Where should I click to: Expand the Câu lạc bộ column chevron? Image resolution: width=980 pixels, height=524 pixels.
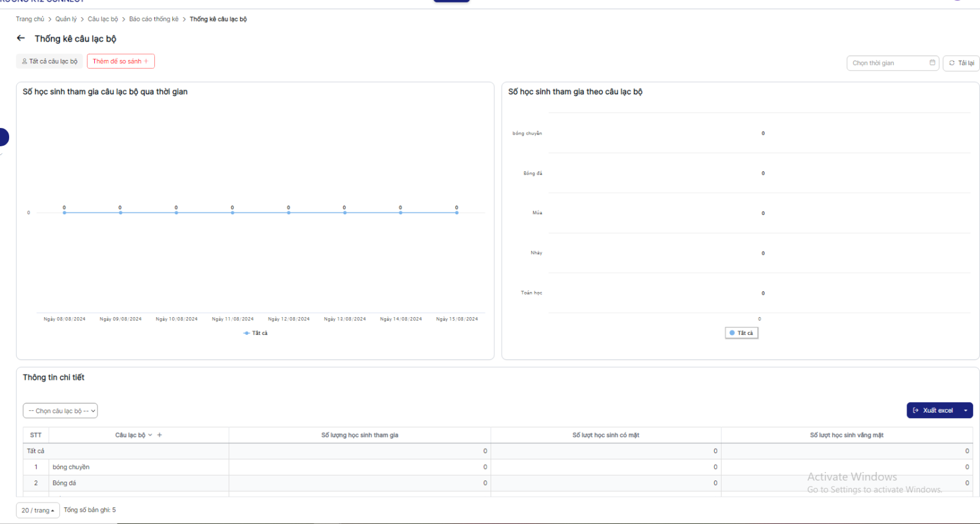[150, 435]
